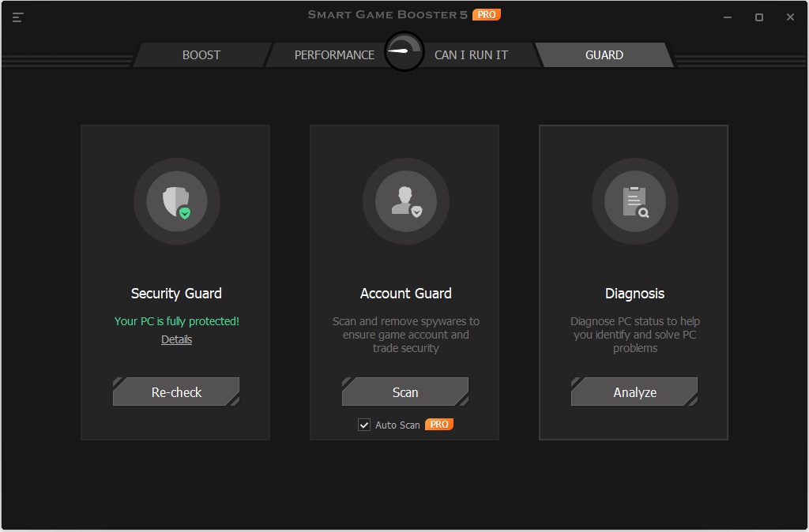Click the Security Guard title
Screen dimensions: 809x532
[176, 294]
